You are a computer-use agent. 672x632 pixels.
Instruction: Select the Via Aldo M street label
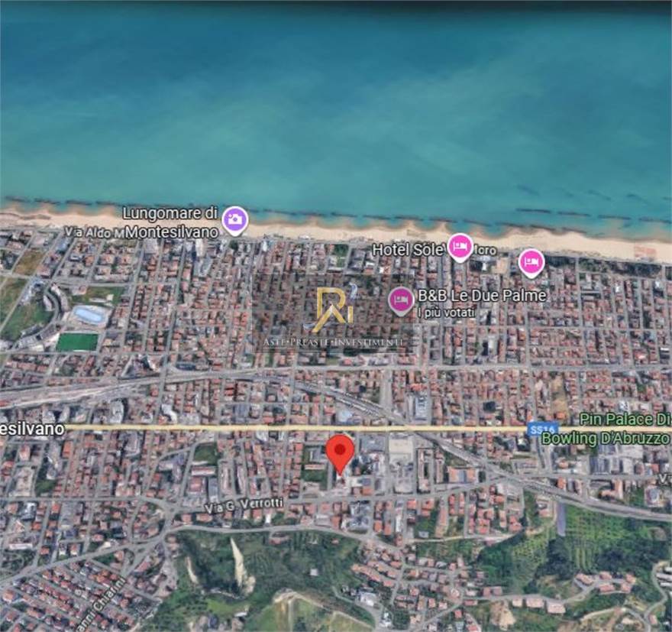point(94,232)
